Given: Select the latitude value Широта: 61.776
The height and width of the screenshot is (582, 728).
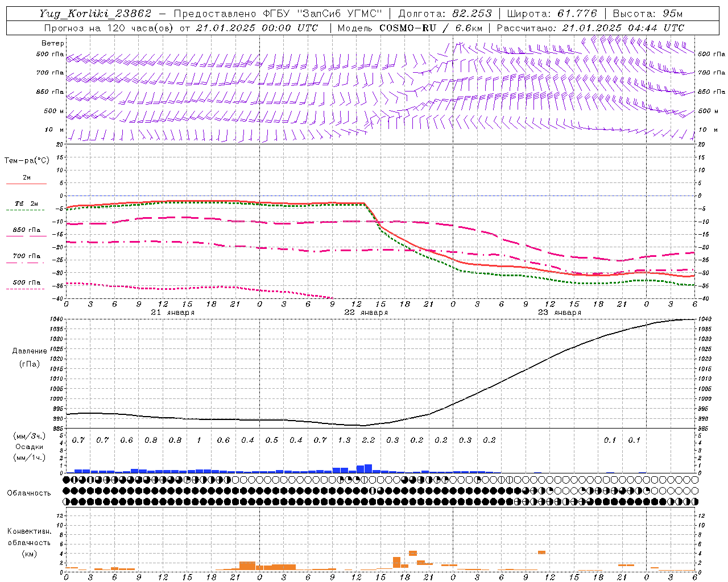Looking at the screenshot, I should pos(552,14).
